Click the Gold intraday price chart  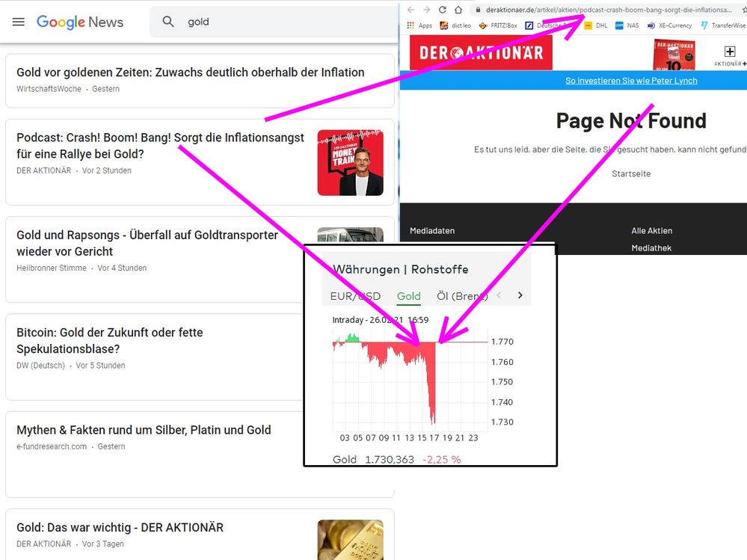411,380
